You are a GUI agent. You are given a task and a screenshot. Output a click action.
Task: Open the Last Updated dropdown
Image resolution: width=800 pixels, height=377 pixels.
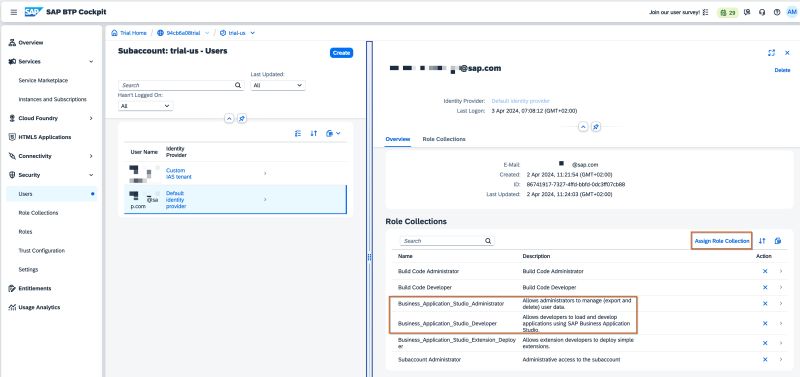[x=278, y=85]
